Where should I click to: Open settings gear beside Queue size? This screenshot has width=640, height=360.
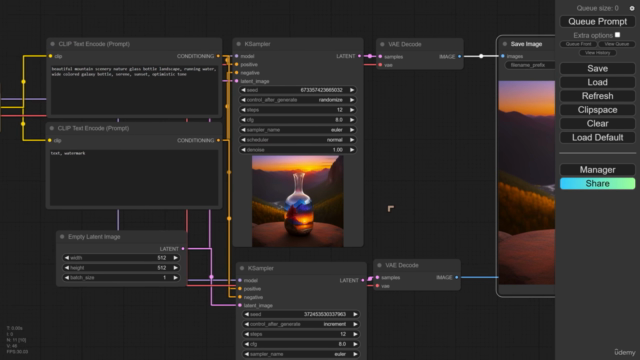[632, 8]
